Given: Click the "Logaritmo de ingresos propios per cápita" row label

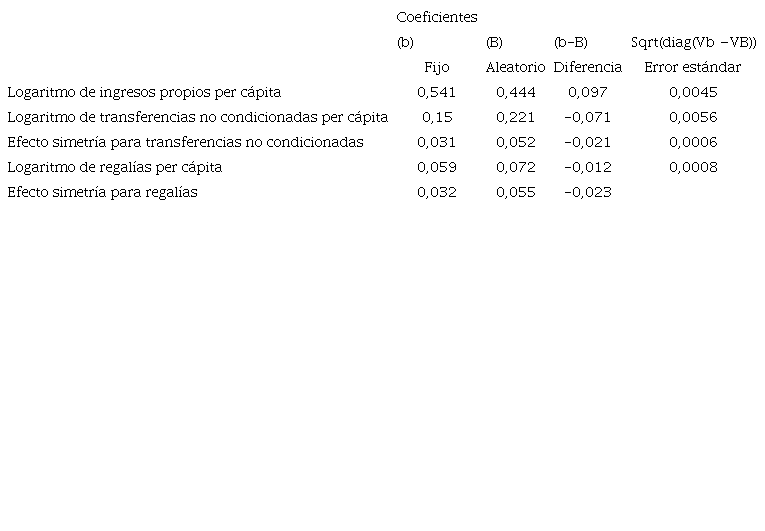Looking at the screenshot, I should [144, 92].
